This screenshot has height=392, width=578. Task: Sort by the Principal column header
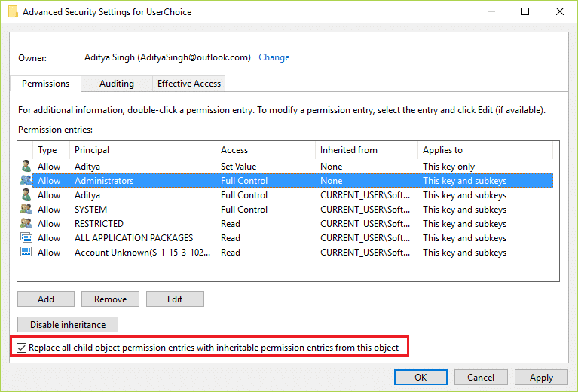tap(142, 150)
